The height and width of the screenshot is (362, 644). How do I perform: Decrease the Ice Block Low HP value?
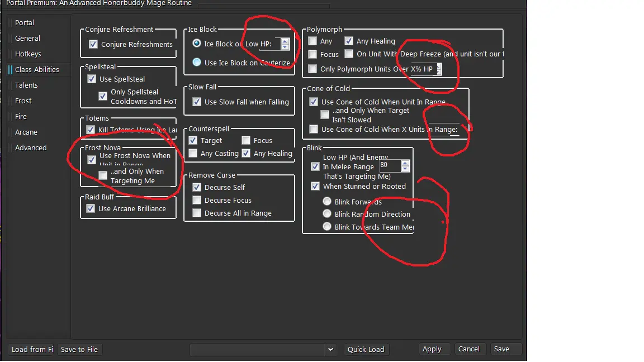click(x=285, y=47)
